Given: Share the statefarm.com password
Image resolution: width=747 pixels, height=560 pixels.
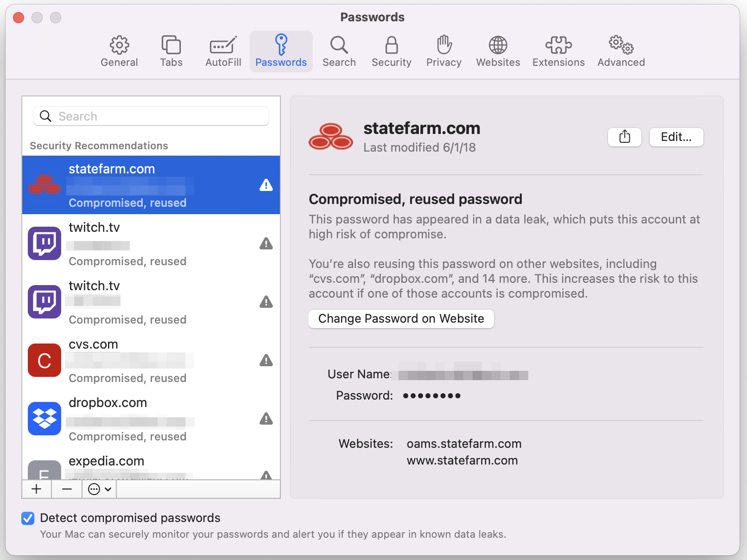Looking at the screenshot, I should [625, 137].
